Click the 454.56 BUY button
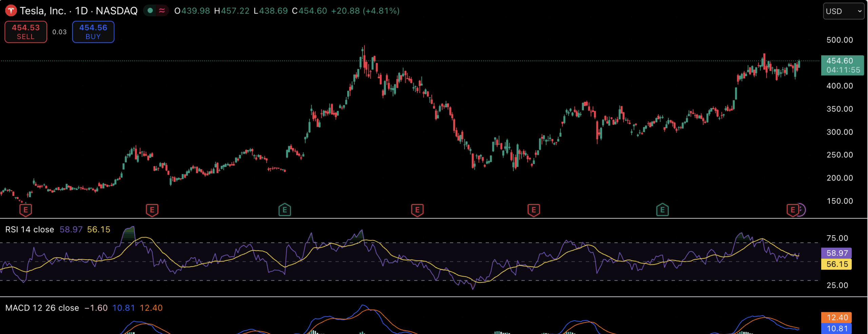This screenshot has height=334, width=868. point(93,32)
